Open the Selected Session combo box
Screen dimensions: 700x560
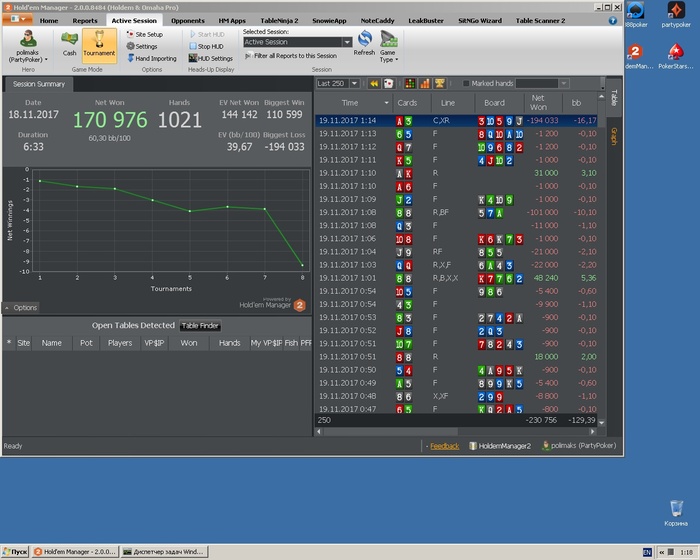(x=297, y=42)
